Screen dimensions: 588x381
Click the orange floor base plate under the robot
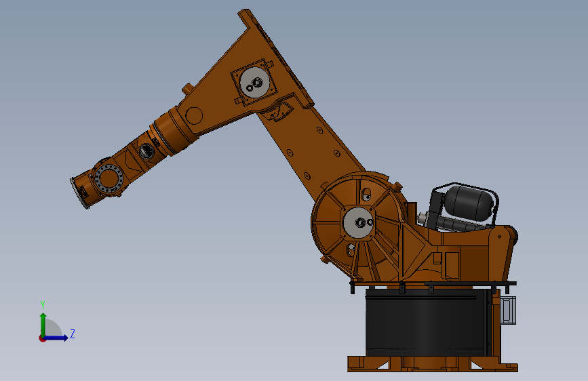point(433,364)
